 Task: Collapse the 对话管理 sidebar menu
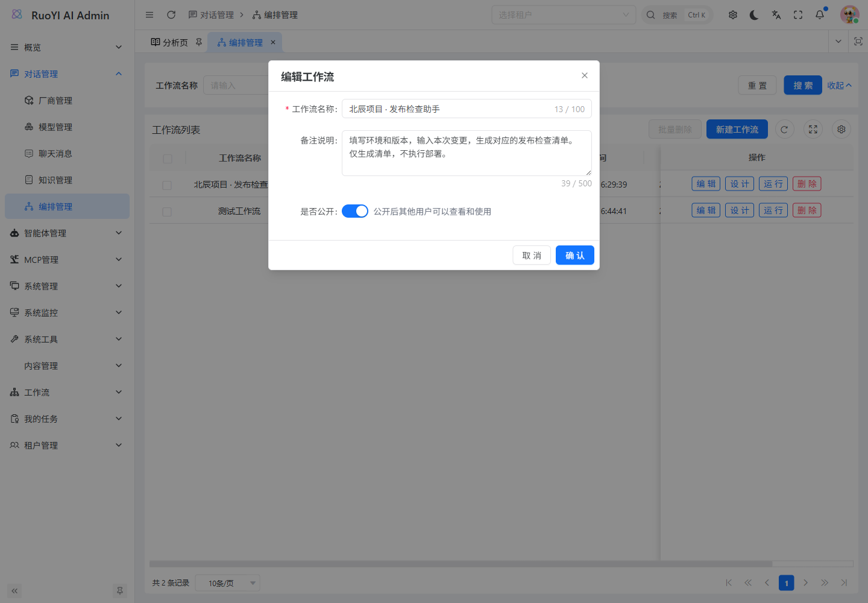point(67,74)
